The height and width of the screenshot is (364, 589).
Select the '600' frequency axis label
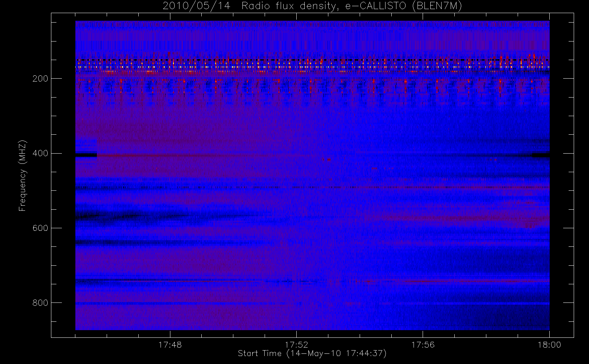(40, 228)
